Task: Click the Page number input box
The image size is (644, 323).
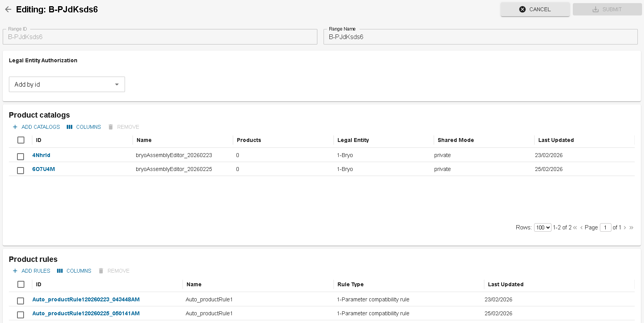Action: pos(605,227)
